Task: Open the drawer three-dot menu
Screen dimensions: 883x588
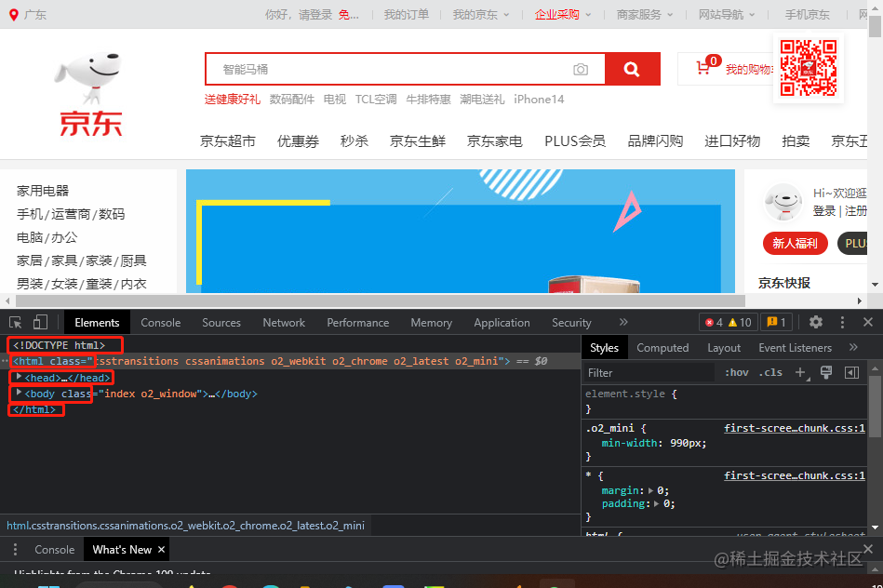Action: click(x=15, y=550)
